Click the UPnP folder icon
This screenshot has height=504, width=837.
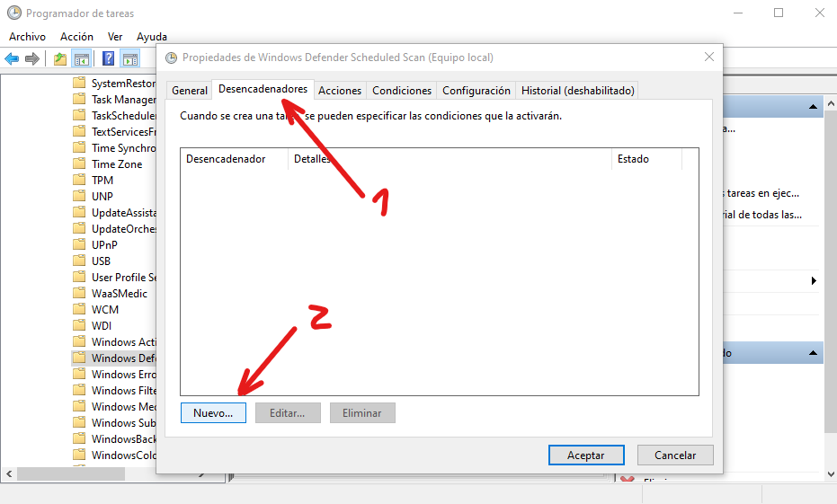coord(79,244)
